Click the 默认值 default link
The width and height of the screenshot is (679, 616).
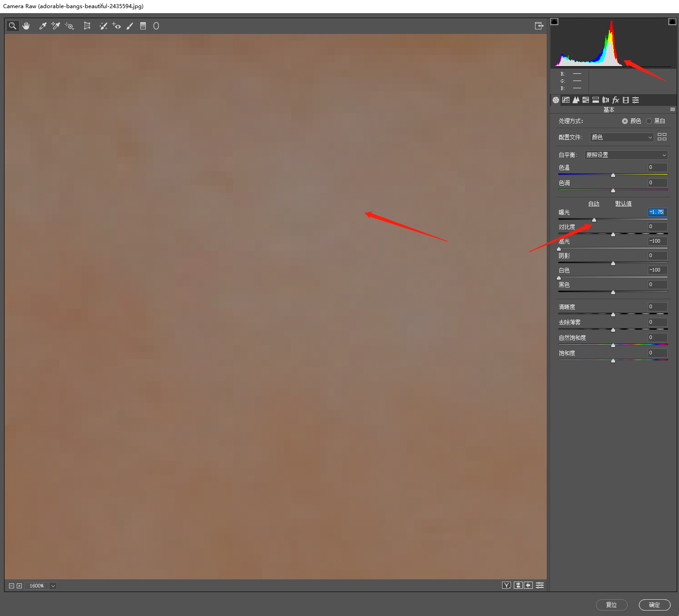[623, 204]
